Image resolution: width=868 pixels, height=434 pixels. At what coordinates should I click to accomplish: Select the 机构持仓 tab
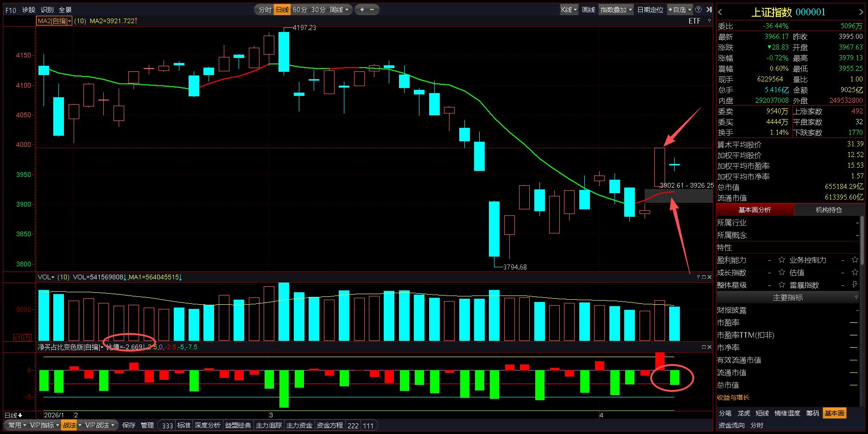[829, 210]
